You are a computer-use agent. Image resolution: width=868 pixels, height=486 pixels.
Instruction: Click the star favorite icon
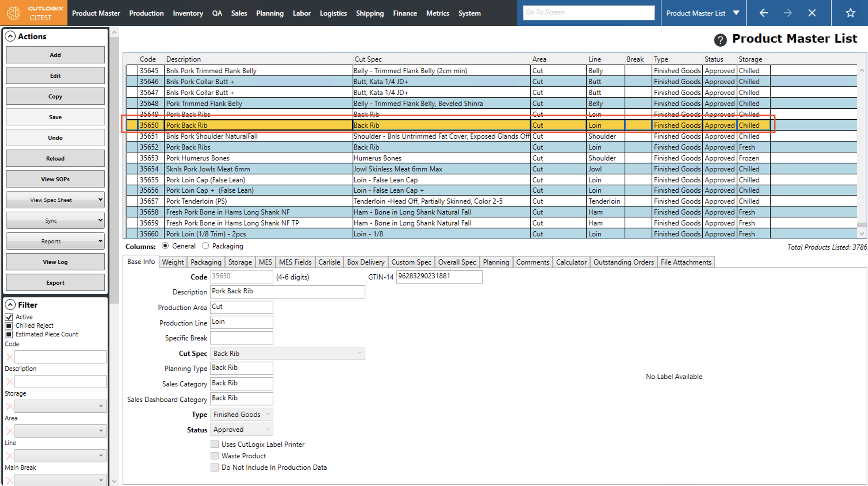(850, 13)
